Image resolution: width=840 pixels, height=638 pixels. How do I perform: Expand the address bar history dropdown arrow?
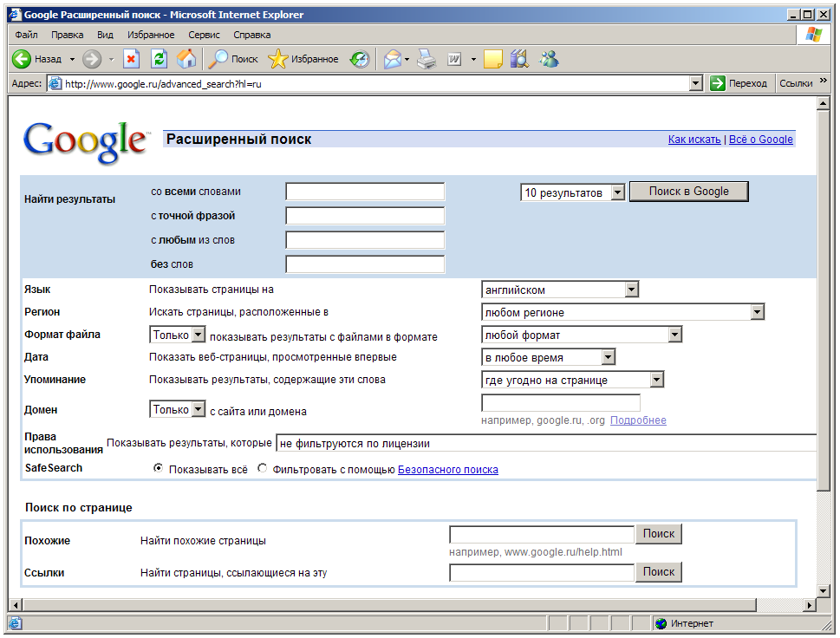coord(696,83)
